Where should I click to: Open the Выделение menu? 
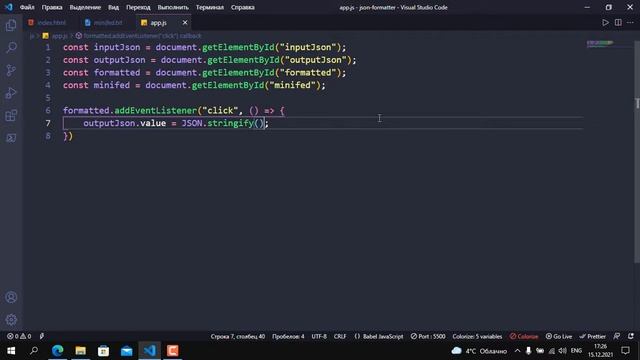tap(85, 7)
